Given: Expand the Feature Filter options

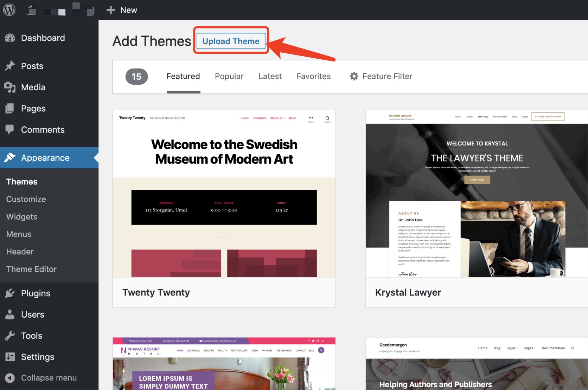Looking at the screenshot, I should pos(381,76).
